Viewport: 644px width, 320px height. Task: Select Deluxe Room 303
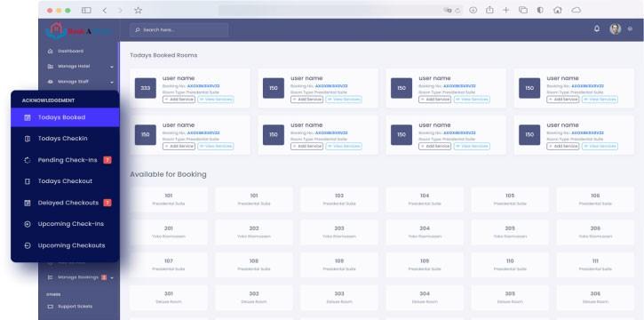(x=339, y=298)
